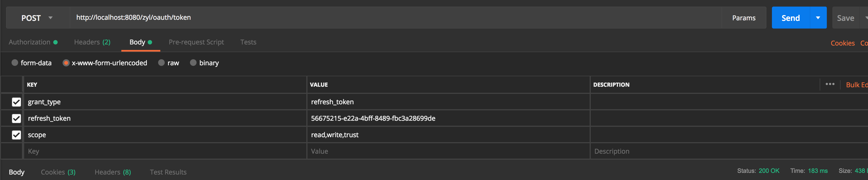This screenshot has height=180, width=868.
Task: Open the Headers (2) request tab
Action: (92, 42)
